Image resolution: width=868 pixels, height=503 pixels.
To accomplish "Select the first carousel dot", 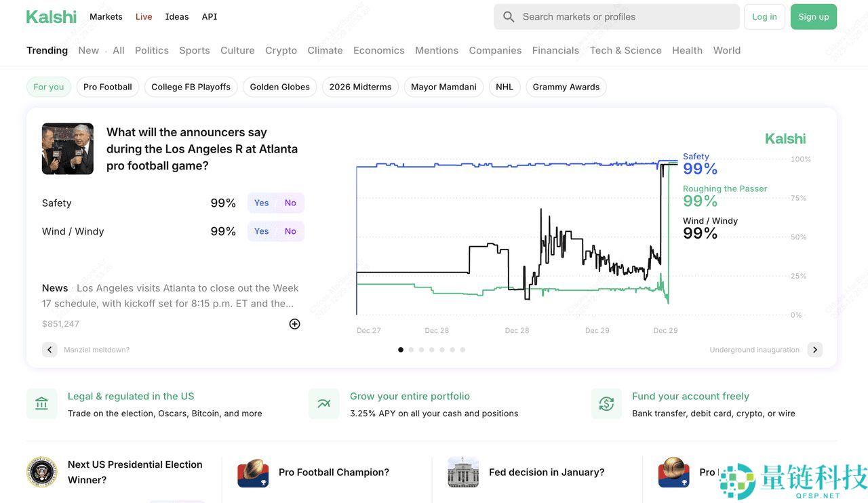I will (401, 350).
